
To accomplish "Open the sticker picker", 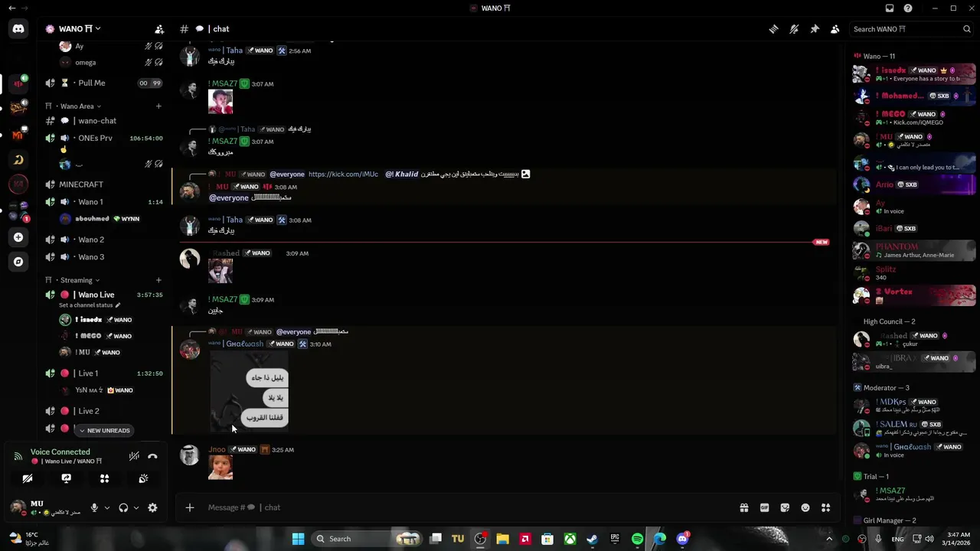I will [x=785, y=507].
